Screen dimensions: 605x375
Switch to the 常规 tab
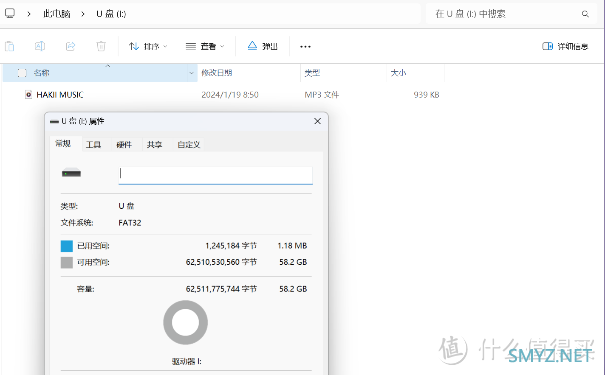[63, 144]
